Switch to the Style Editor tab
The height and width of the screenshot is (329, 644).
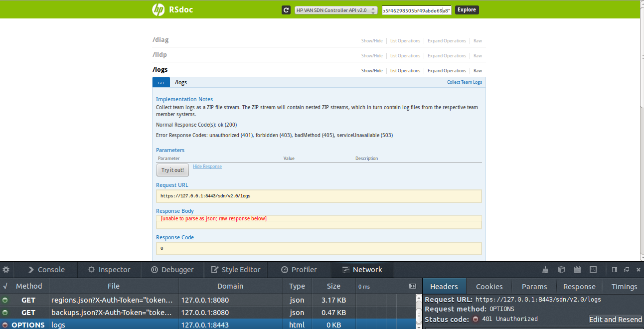(x=236, y=270)
